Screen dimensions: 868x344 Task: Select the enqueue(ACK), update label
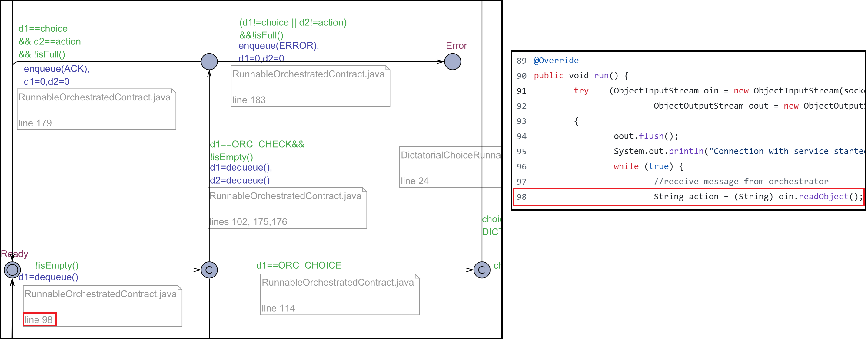click(56, 69)
